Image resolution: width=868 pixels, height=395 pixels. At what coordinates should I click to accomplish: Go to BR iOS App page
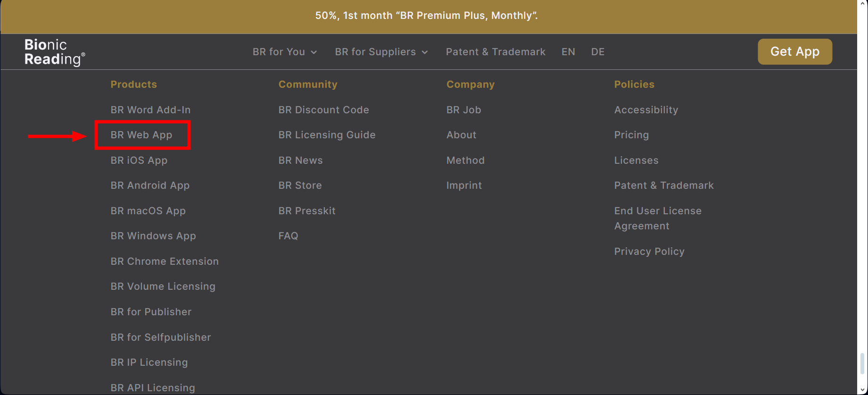139,160
